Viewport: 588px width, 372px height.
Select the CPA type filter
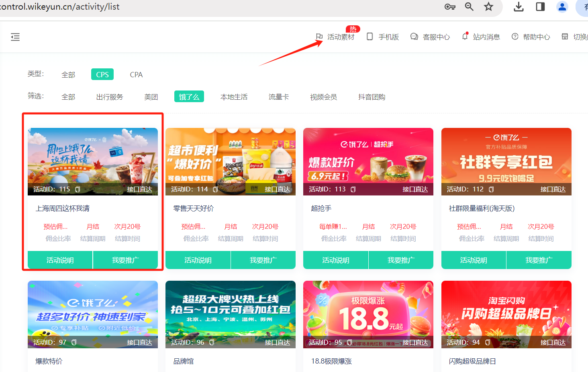tap(136, 75)
